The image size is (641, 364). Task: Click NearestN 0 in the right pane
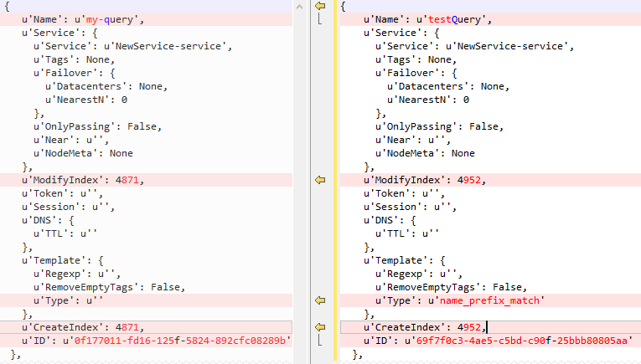click(428, 100)
